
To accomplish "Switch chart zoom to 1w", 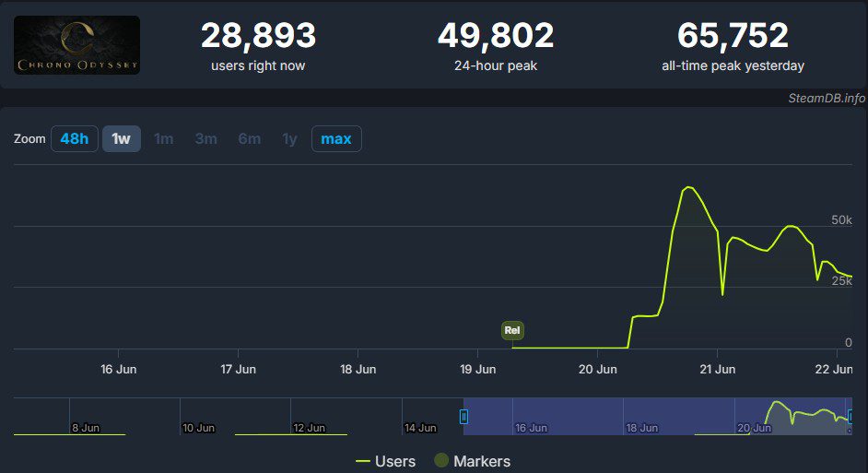I will 121,139.
